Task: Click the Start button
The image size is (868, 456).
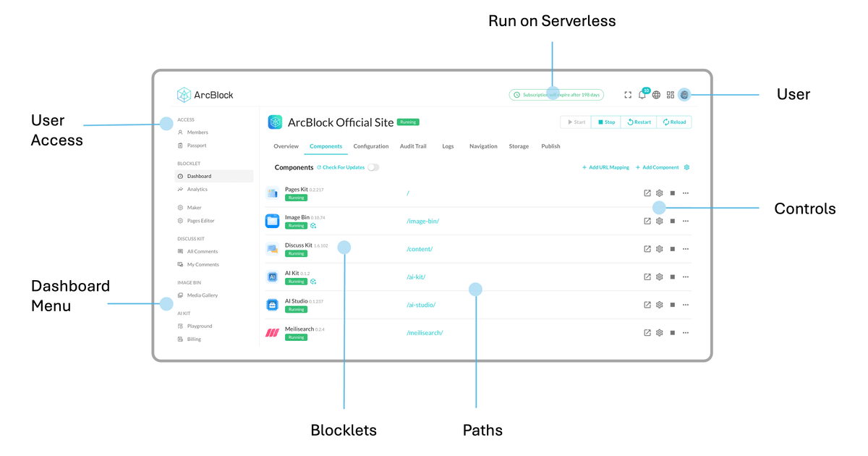Action: pos(576,122)
